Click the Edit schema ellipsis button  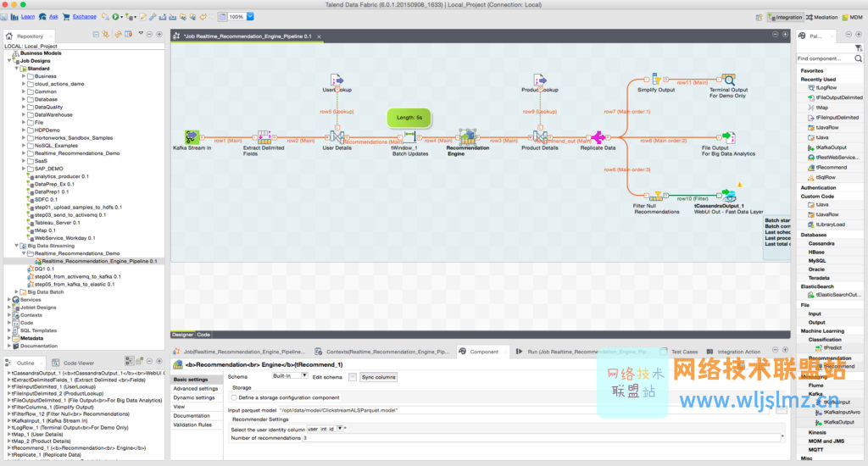pyautogui.click(x=353, y=377)
